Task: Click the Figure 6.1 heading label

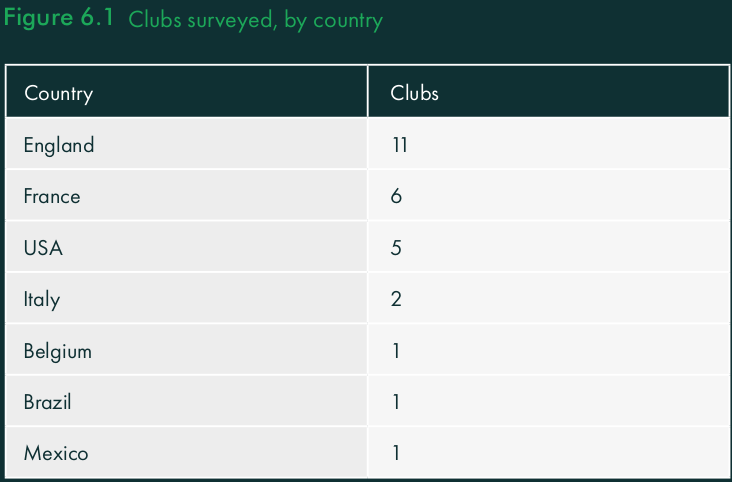Action: (58, 18)
